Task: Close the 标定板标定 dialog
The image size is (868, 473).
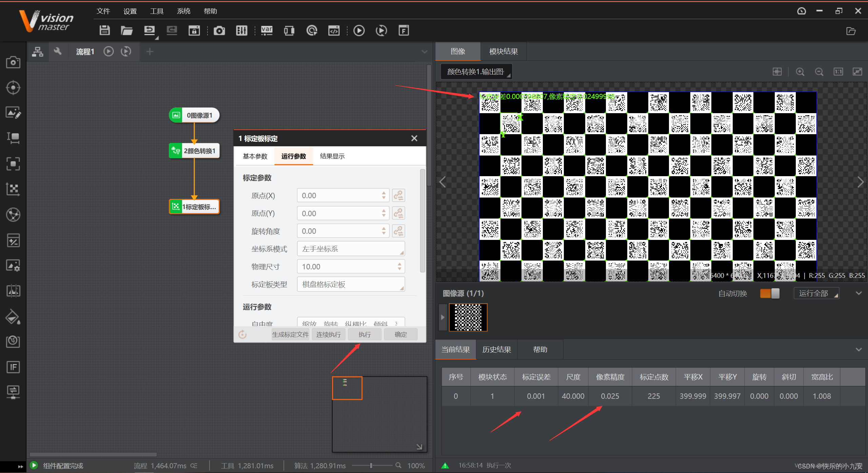Action: pyautogui.click(x=414, y=138)
